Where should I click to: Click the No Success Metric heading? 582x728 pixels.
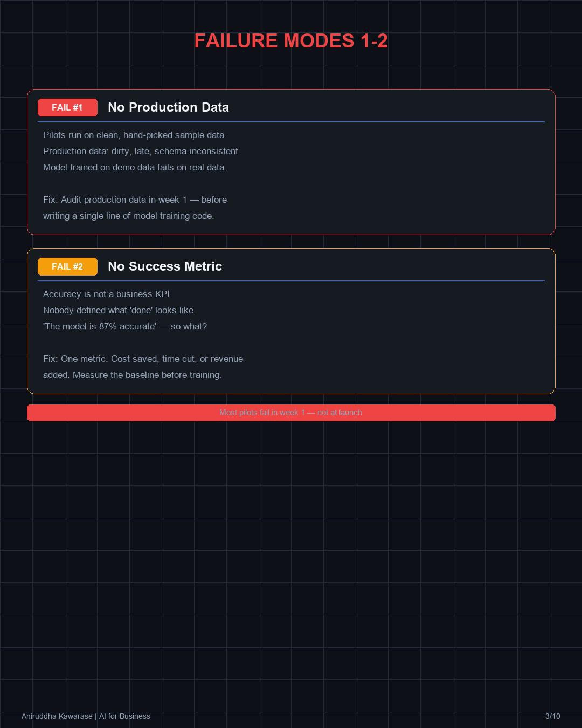(x=165, y=266)
